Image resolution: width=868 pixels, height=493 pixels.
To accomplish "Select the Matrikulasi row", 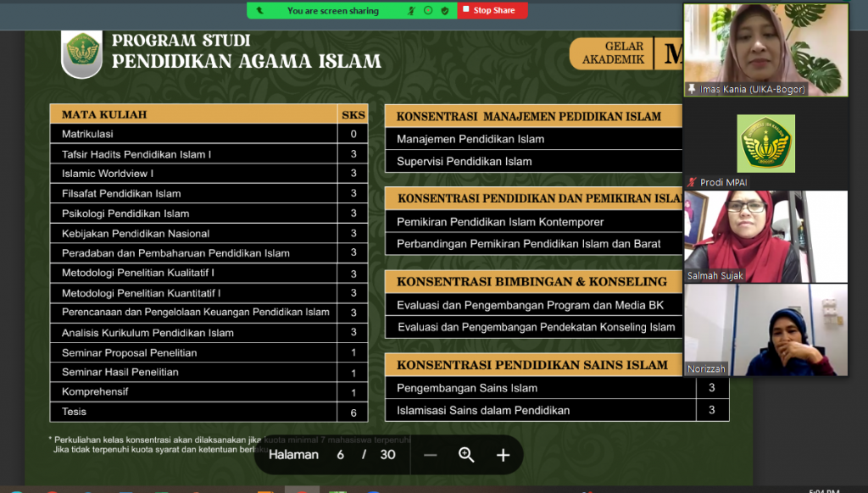I will point(209,134).
